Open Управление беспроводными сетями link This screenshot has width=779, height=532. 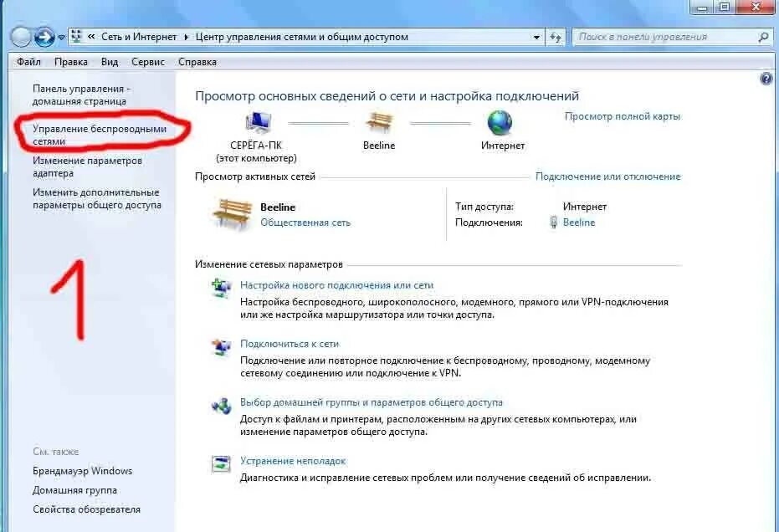100,136
